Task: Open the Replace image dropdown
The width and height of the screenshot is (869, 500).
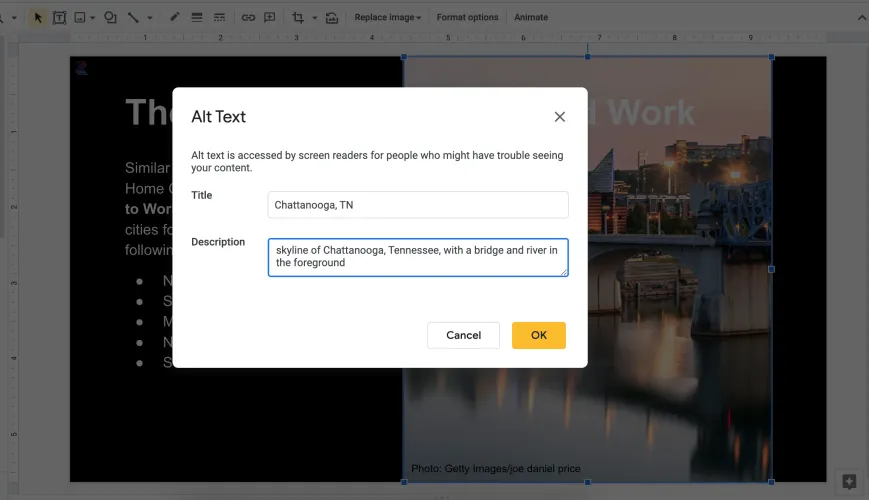Action: pyautogui.click(x=388, y=17)
